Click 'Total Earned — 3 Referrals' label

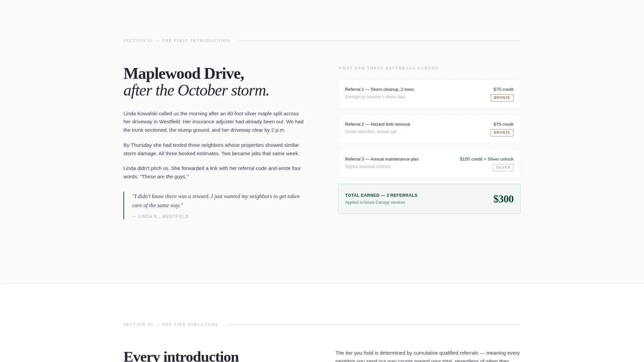[381, 195]
